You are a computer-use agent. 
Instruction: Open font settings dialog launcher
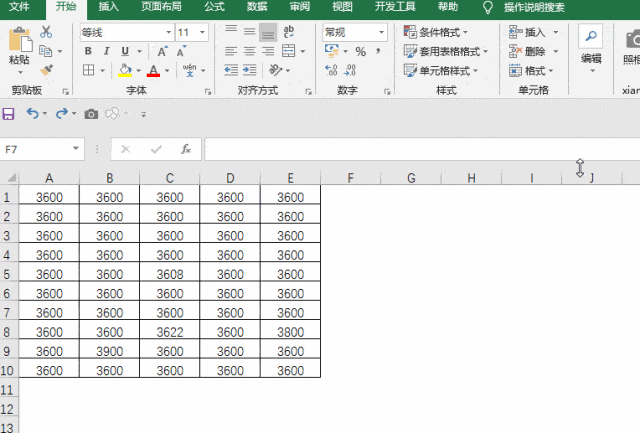click(208, 92)
